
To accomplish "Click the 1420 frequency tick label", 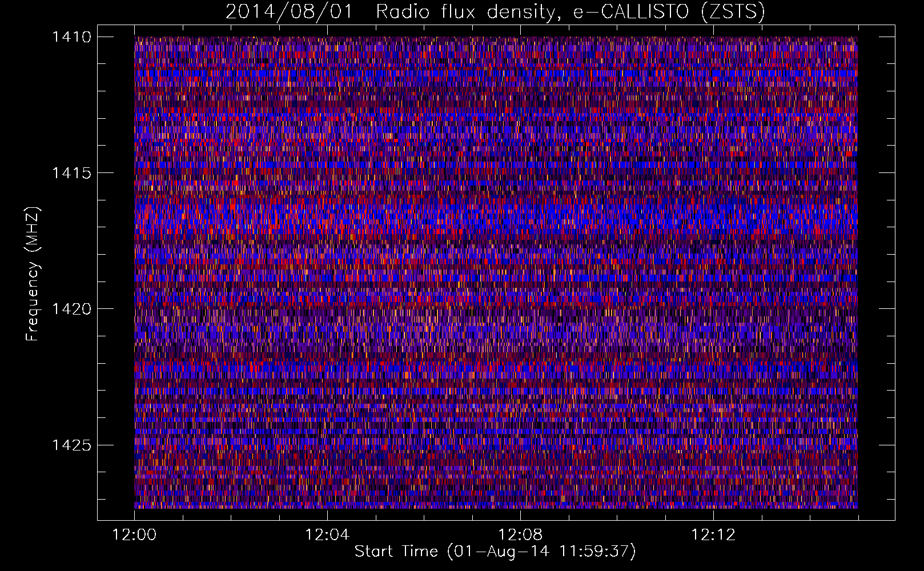I will (x=72, y=309).
